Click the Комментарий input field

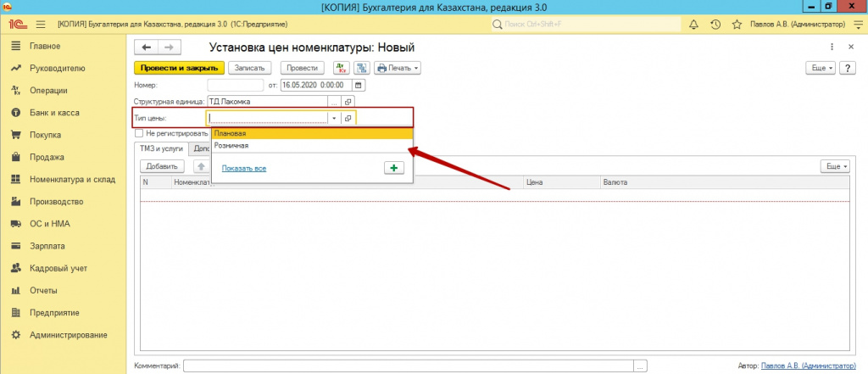409,366
